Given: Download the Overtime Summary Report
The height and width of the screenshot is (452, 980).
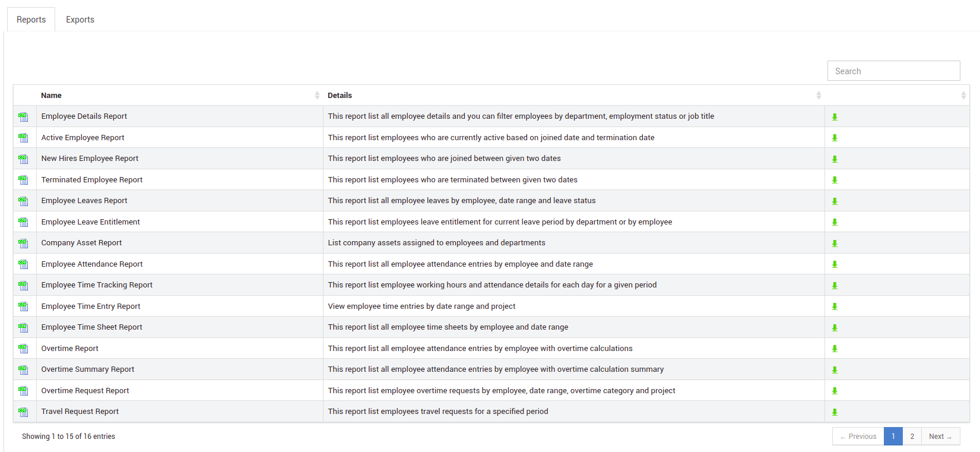Looking at the screenshot, I should click(835, 370).
